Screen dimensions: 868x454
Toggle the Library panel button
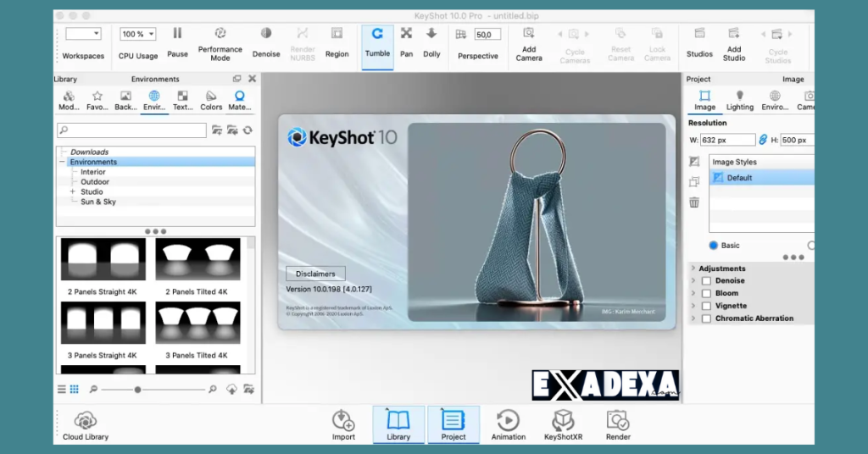click(398, 425)
